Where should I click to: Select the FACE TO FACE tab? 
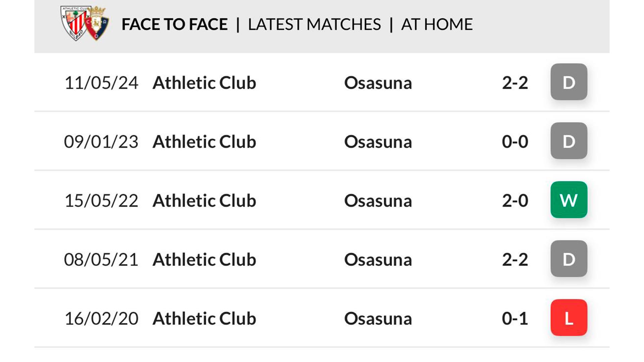174,24
